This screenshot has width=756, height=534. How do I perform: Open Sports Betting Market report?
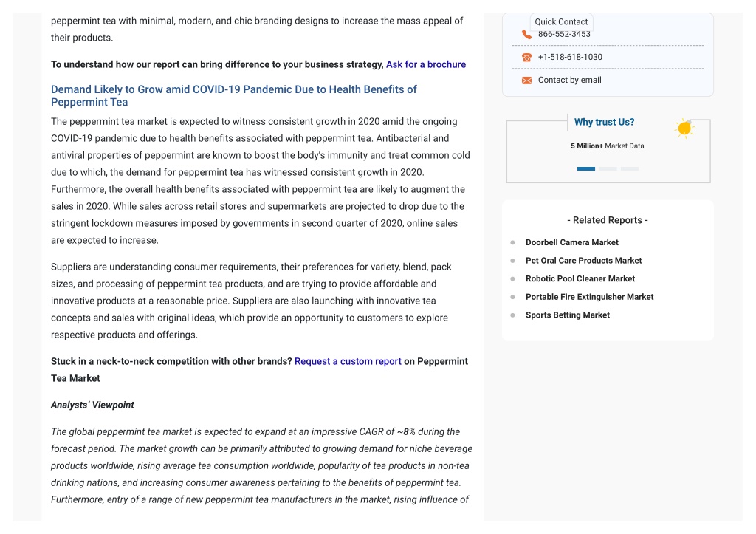pos(568,315)
